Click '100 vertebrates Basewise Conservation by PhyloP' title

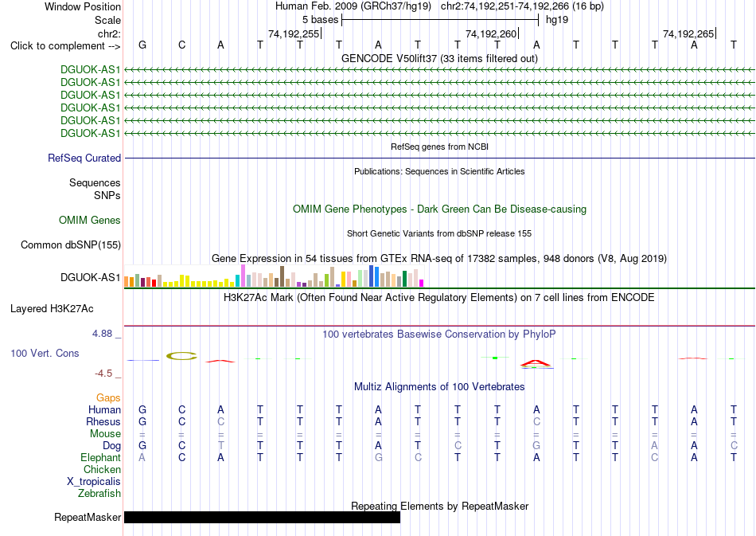coord(439,334)
